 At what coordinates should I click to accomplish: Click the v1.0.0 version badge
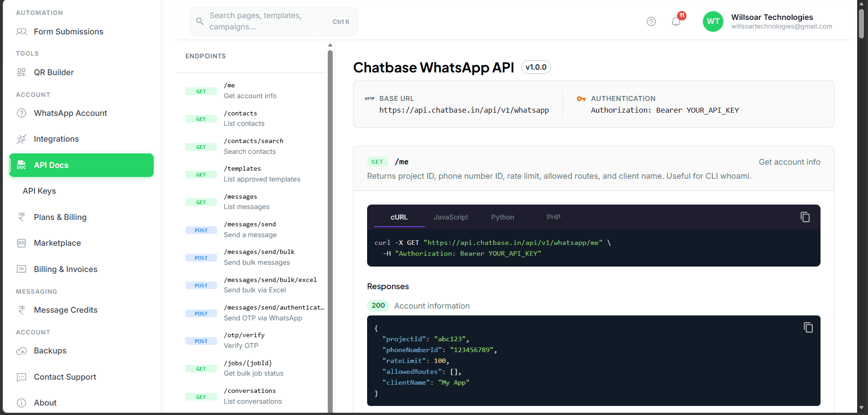(x=536, y=67)
